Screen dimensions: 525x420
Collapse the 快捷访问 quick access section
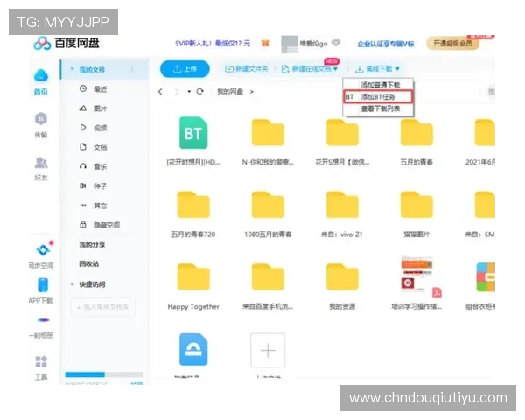(72, 284)
